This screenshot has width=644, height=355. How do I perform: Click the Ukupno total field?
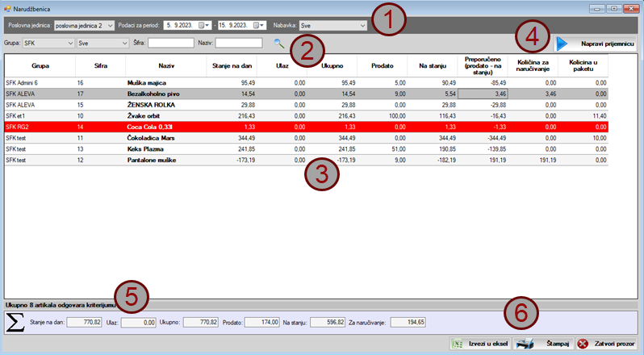200,323
